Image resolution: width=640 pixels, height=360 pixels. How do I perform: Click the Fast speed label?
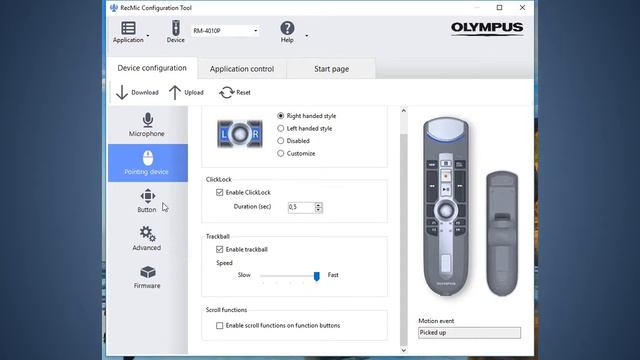point(333,275)
